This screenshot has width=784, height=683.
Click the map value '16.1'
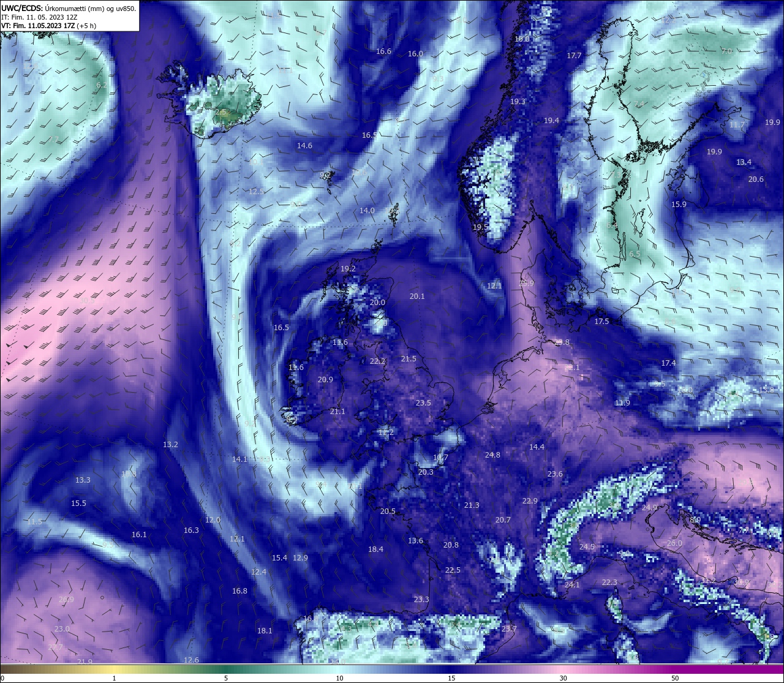pos(139,535)
